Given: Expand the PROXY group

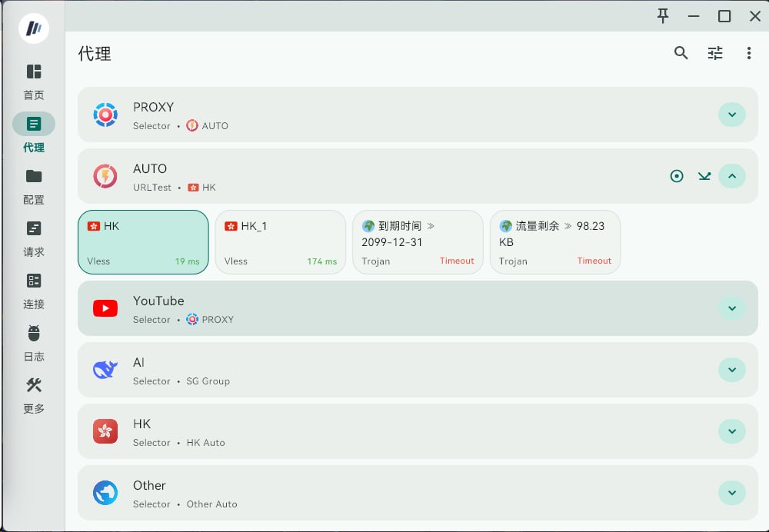Looking at the screenshot, I should pos(732,115).
